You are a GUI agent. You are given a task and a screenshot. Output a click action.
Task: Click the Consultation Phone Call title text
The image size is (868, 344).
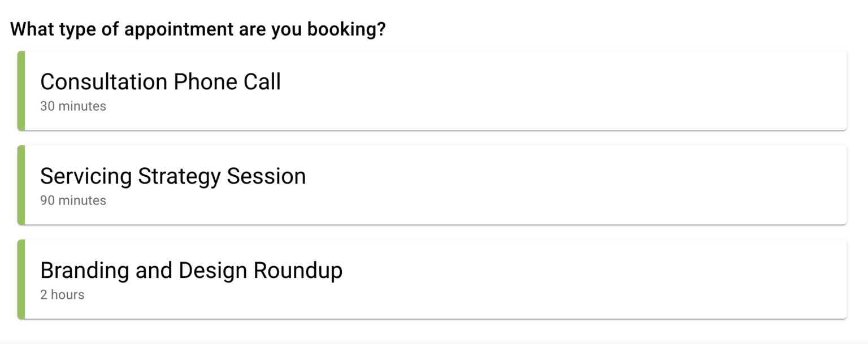tap(160, 81)
